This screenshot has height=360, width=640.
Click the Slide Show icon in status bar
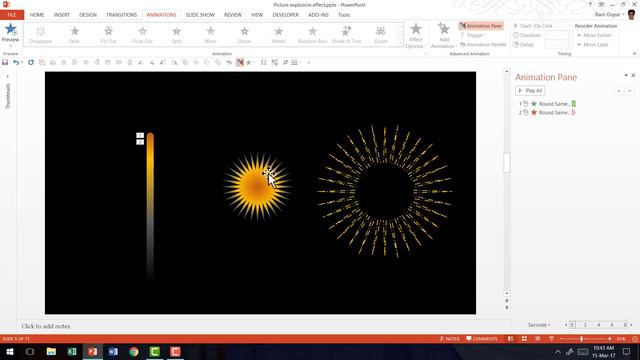point(551,339)
